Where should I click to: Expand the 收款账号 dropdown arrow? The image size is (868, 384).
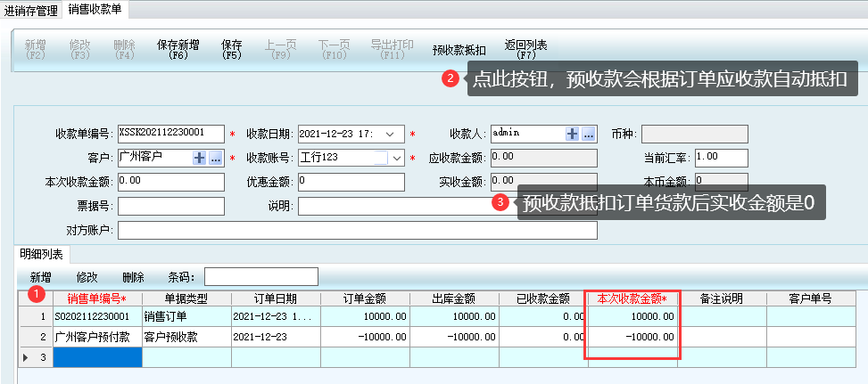396,158
